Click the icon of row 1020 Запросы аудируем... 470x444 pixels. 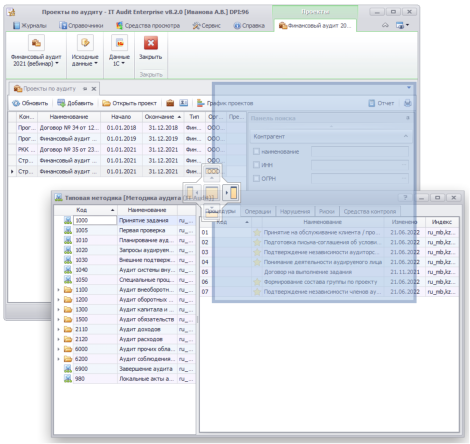[68, 250]
